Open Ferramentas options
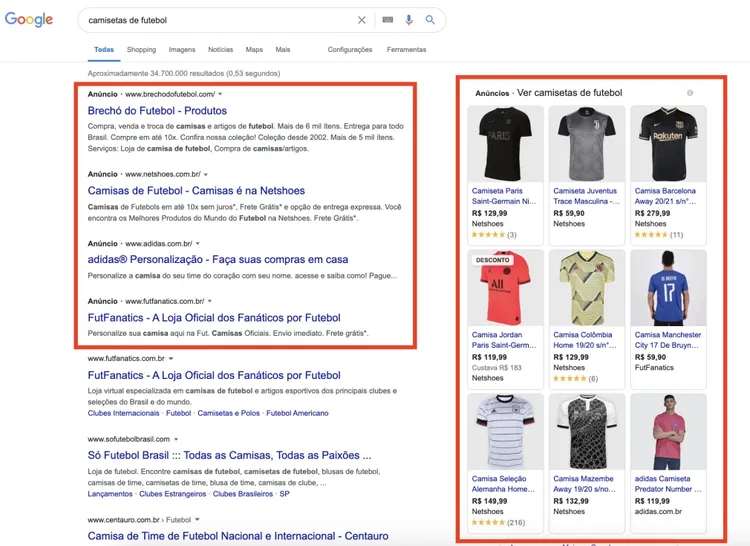The image size is (750, 546). coord(406,50)
